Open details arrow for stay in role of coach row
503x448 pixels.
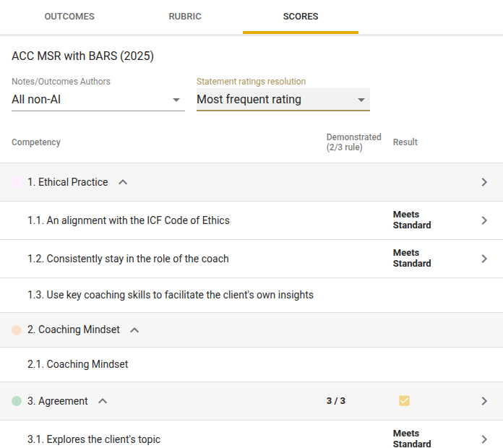[x=484, y=259]
